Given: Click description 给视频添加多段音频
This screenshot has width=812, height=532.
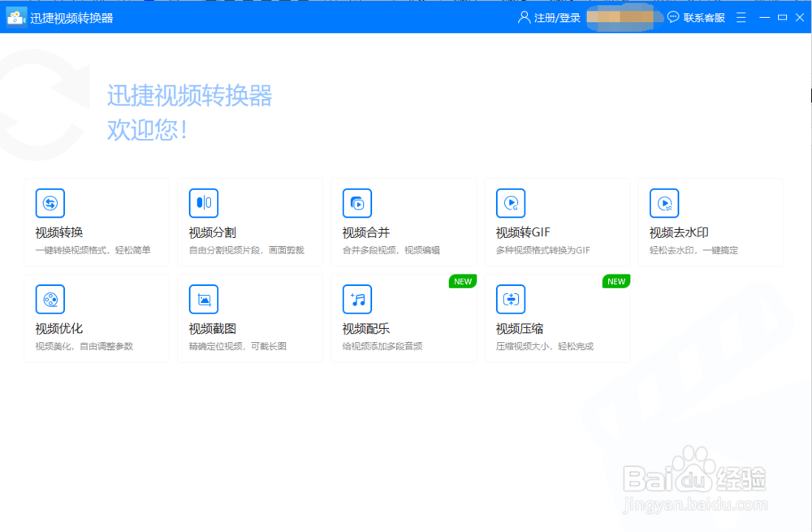Looking at the screenshot, I should [x=382, y=346].
